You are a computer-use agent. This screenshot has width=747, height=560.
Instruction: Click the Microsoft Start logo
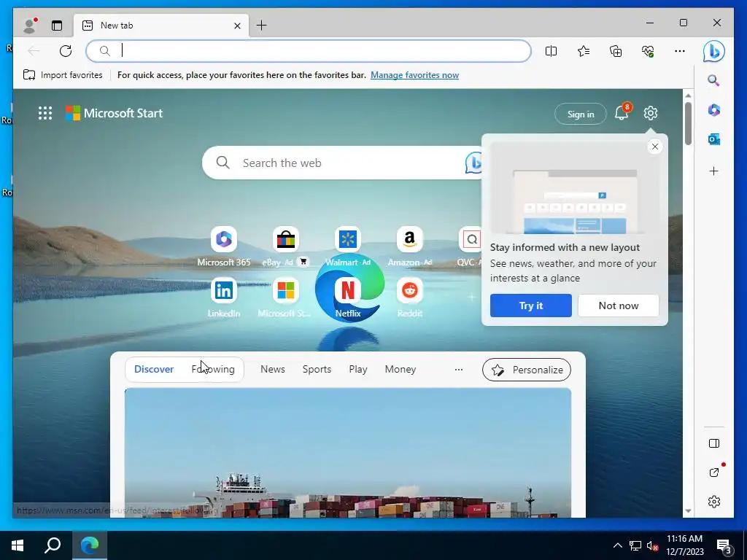114,113
